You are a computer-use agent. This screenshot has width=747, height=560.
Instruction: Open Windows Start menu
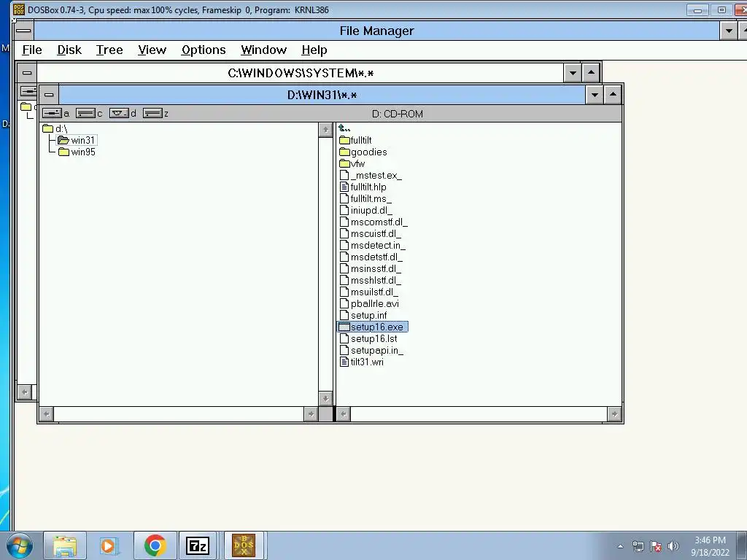coord(20,545)
